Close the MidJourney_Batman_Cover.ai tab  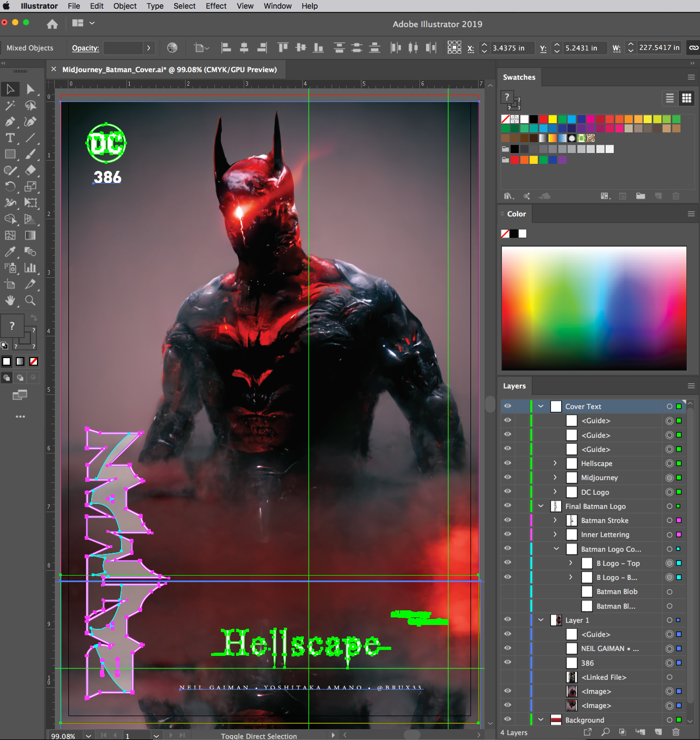coord(54,69)
